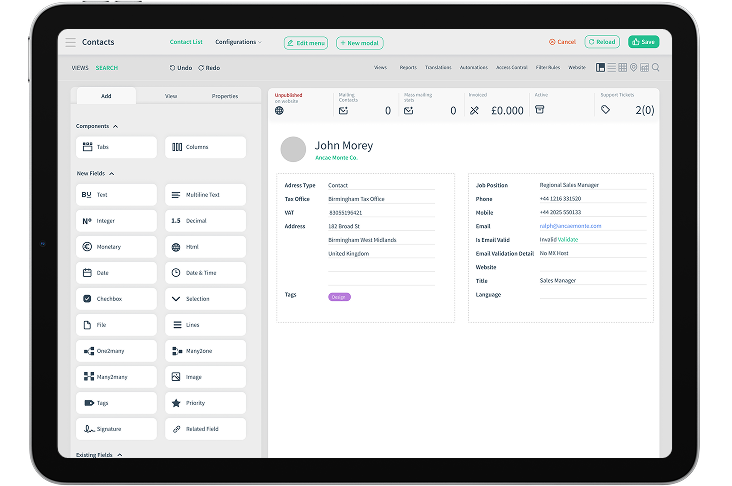Screen dimensions: 732x486
Task: Toggle the Active archive status button
Action: pyautogui.click(x=540, y=110)
